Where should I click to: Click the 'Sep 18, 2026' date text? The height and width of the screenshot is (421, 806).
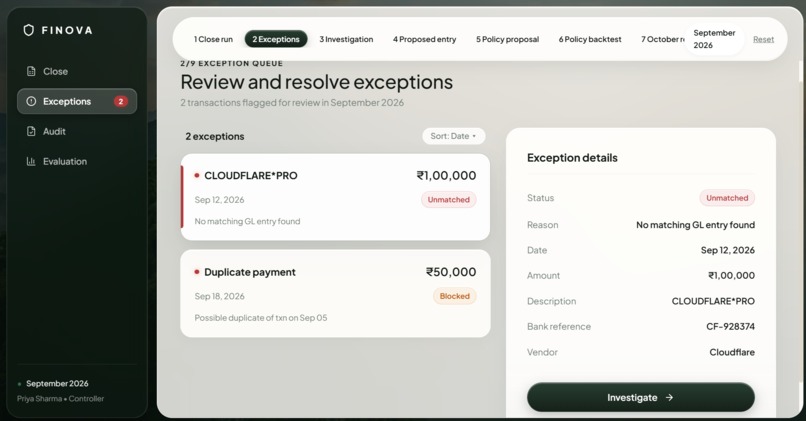pos(219,296)
